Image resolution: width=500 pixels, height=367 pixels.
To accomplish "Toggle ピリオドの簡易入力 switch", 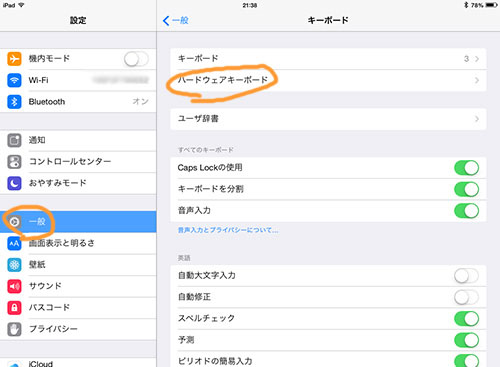I will (x=466, y=361).
